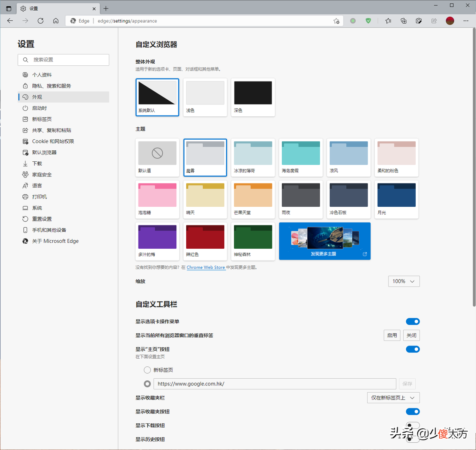Open 系统 settings section
The width and height of the screenshot is (476, 450).
(x=63, y=208)
